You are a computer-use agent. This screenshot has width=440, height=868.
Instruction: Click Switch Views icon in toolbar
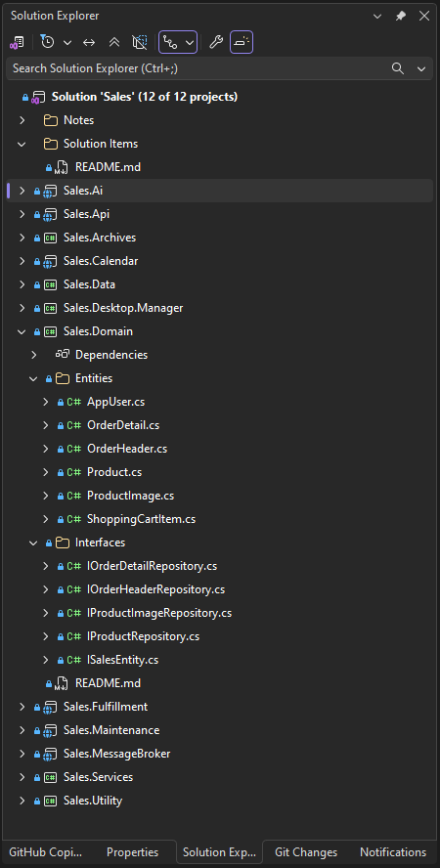tap(18, 43)
